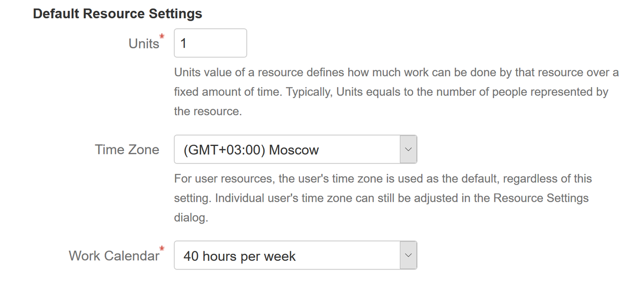Click the red asterisk beside Work Calendar
The image size is (644, 281).
[x=162, y=249]
